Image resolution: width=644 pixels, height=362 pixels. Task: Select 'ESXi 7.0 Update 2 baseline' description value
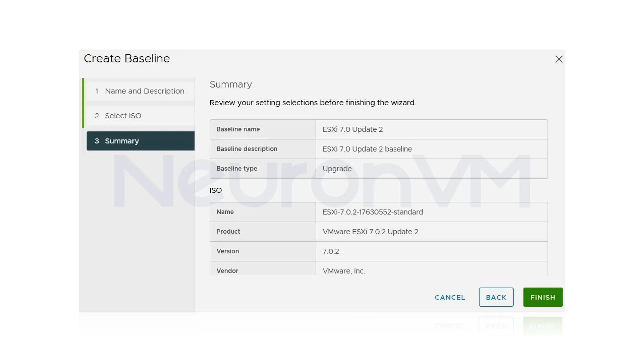point(367,149)
